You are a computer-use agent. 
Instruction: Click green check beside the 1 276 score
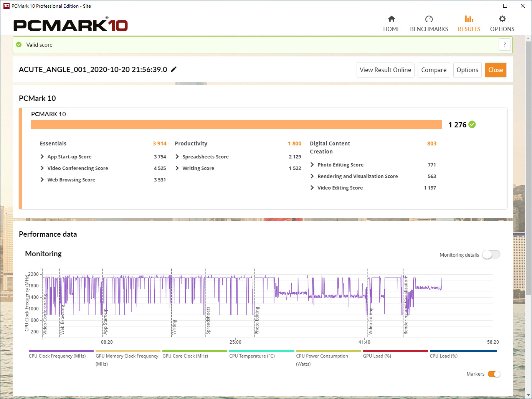[x=472, y=124]
